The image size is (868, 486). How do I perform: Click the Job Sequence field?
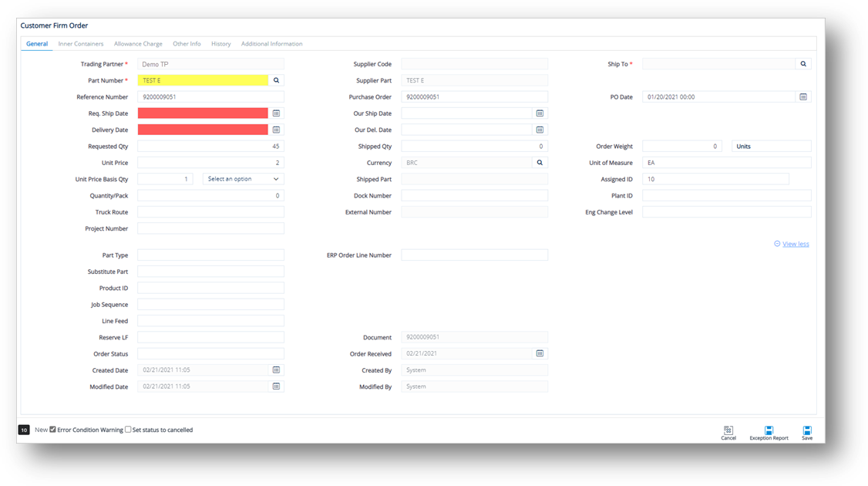pyautogui.click(x=211, y=304)
